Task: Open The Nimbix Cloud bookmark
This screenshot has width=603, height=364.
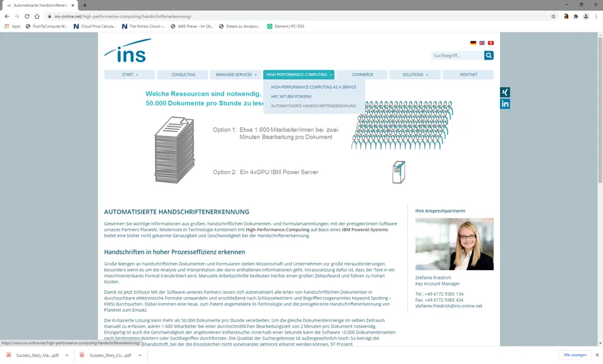Action: [144, 27]
